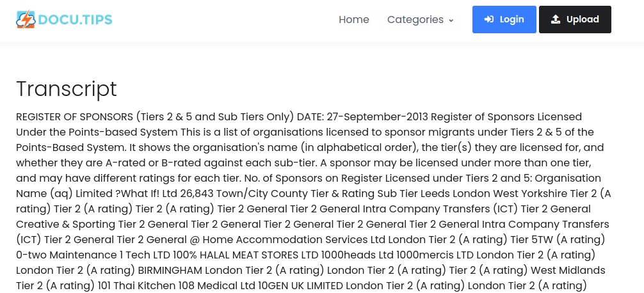Click the words REGISTER OF SPONSORS

(x=74, y=116)
